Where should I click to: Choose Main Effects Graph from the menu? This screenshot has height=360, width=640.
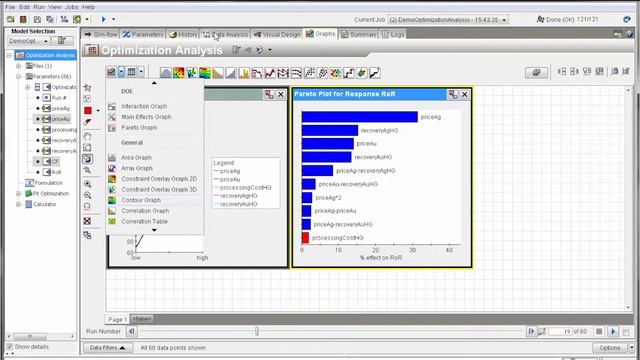(x=146, y=117)
